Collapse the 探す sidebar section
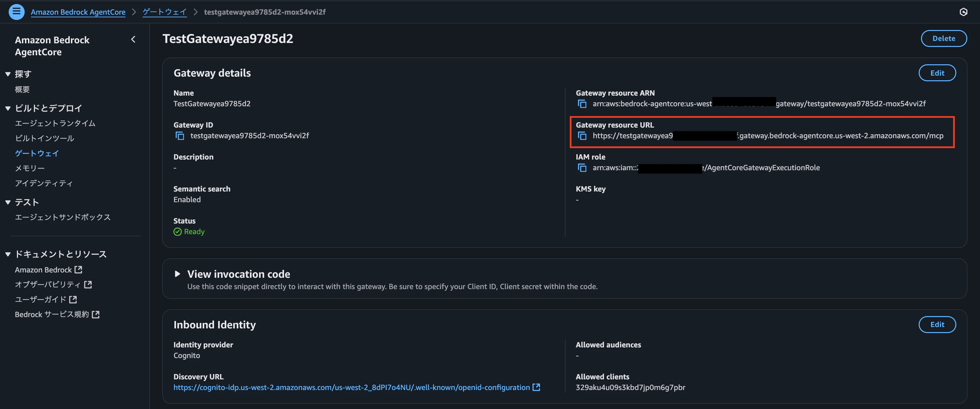980x409 pixels. pos(8,74)
